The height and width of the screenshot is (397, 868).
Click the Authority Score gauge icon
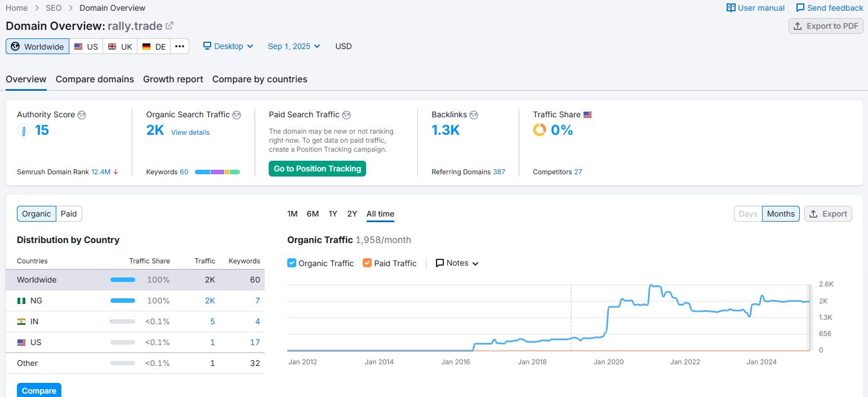[24, 130]
